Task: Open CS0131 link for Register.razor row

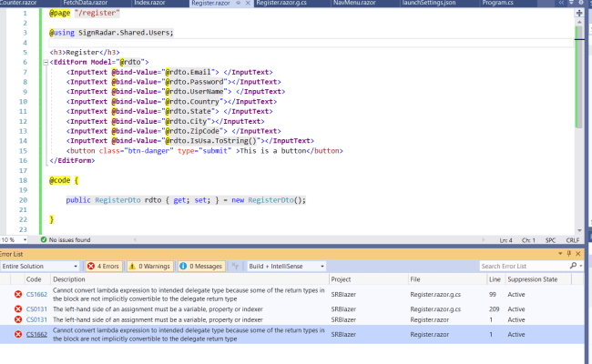Action: [x=36, y=320]
